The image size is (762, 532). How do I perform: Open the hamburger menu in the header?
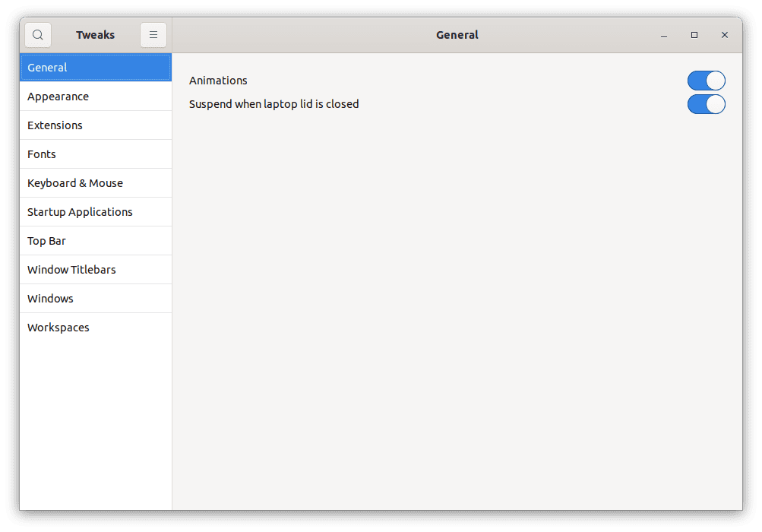pyautogui.click(x=153, y=35)
